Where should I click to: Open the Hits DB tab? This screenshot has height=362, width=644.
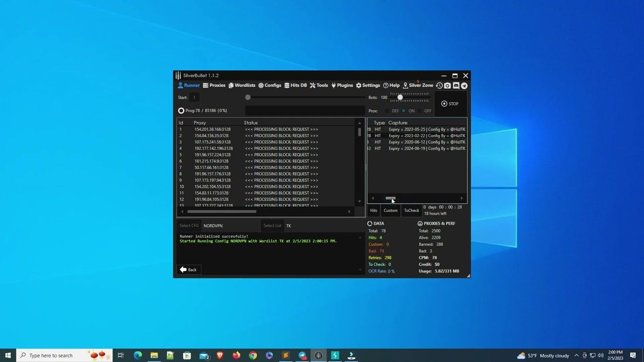click(295, 85)
